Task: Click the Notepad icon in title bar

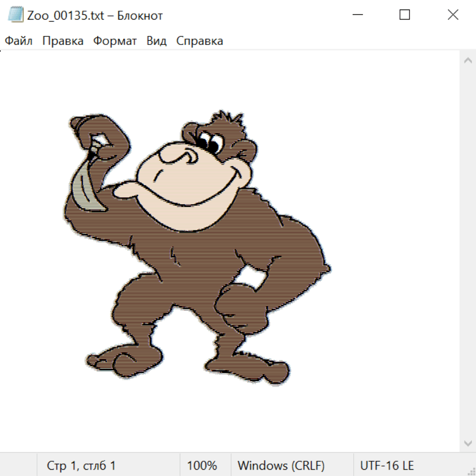Action: pos(15,15)
